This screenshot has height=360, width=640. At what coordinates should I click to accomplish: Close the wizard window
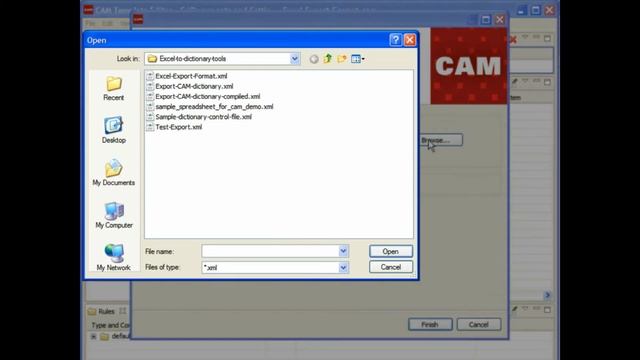pos(500,20)
